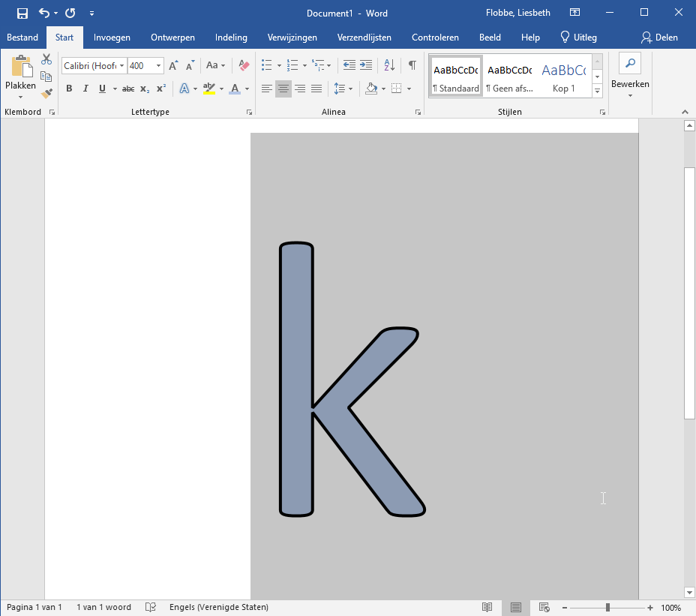The height and width of the screenshot is (616, 696).
Task: Cut selection with the scissors icon
Action: 46,59
